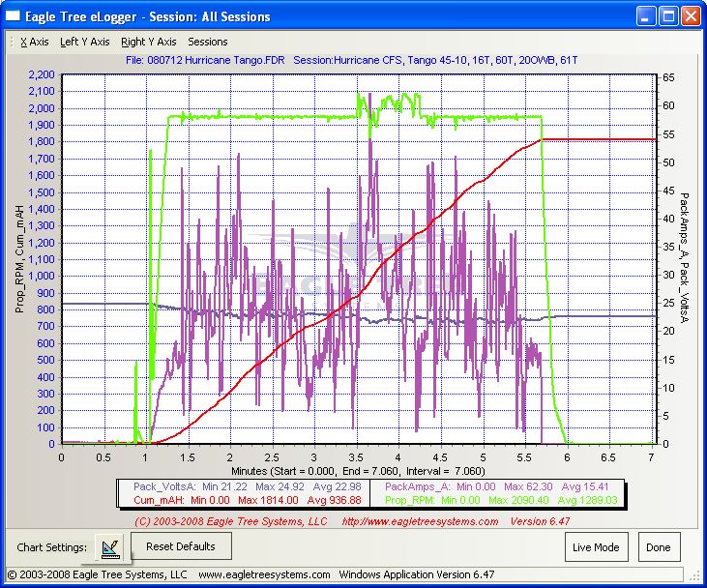
Task: Open the Left Y Axis menu
Action: click(x=85, y=42)
